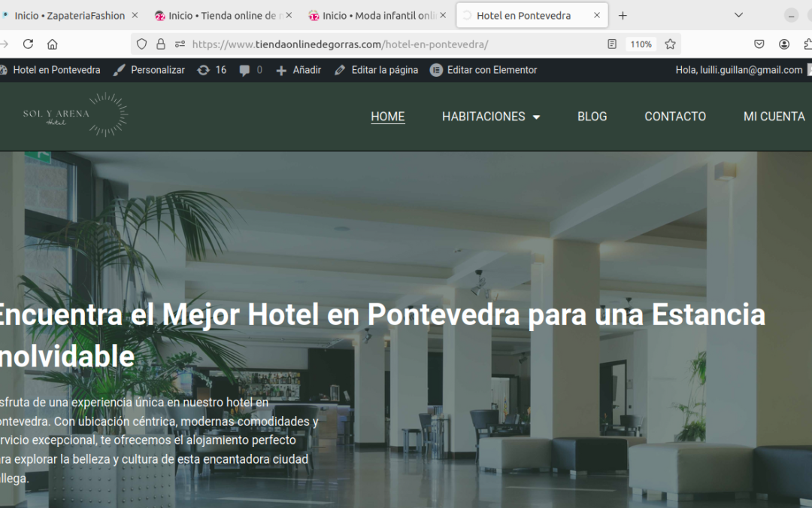Viewport: 812px width, 508px height.
Task: Select the Personalizar brush icon
Action: (x=118, y=69)
